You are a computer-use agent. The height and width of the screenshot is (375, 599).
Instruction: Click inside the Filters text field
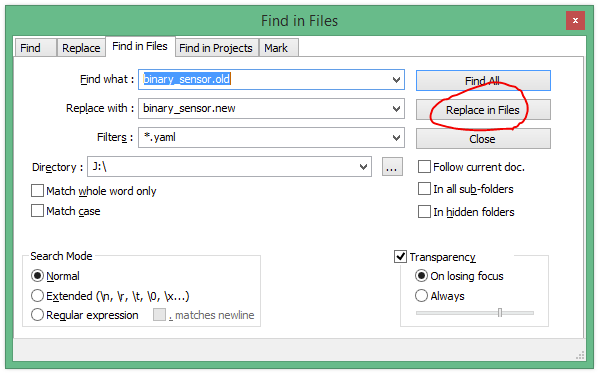(x=264, y=137)
